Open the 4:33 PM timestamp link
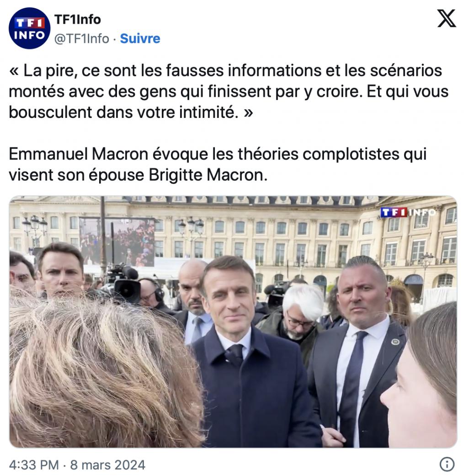Image resolution: width=468 pixels, height=476 pixels. [x=34, y=465]
